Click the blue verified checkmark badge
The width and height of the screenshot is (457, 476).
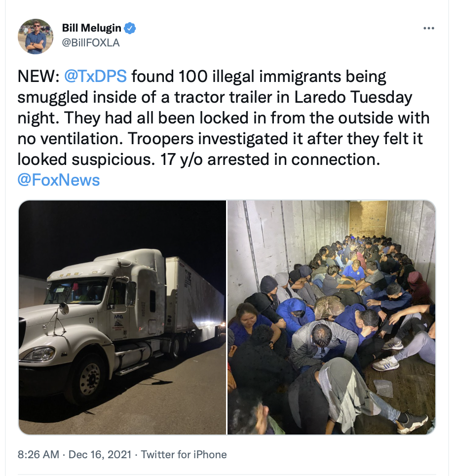click(130, 28)
